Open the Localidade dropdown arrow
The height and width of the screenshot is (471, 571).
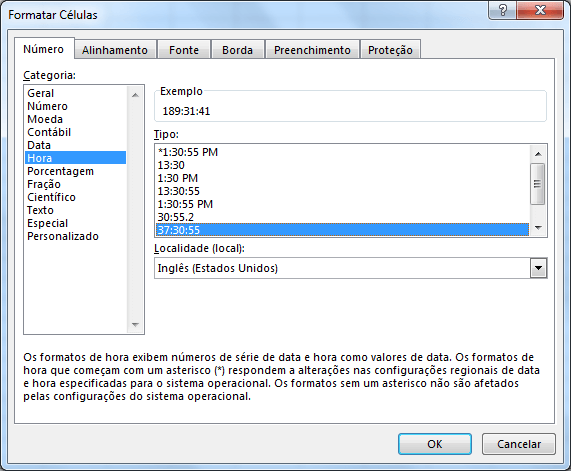[x=538, y=268]
